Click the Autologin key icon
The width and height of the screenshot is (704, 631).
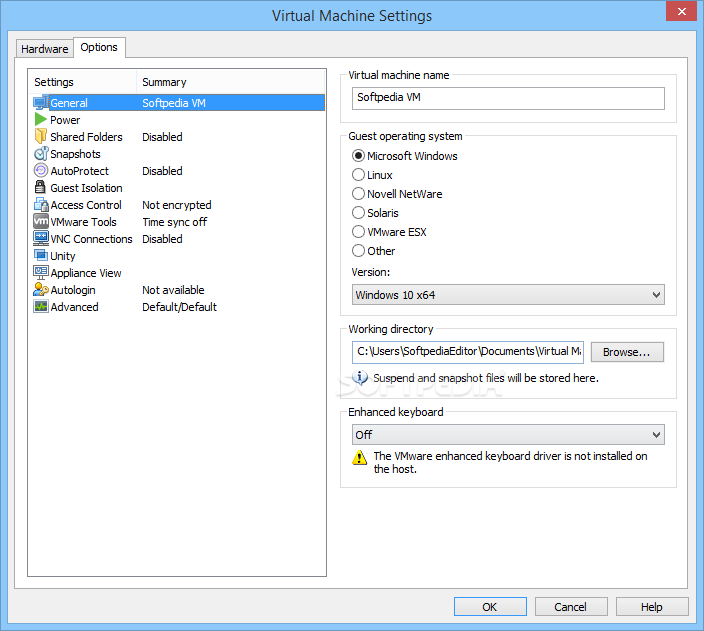[41, 290]
